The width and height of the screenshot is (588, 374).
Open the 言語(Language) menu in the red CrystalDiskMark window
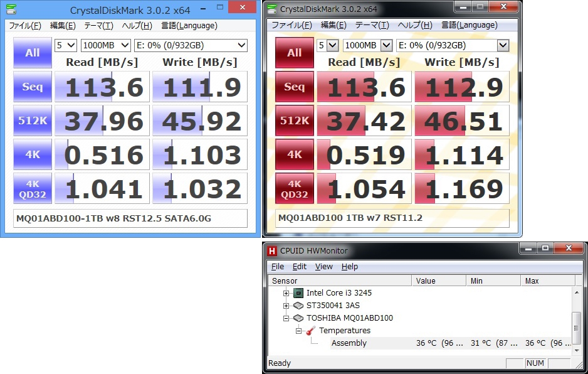470,25
